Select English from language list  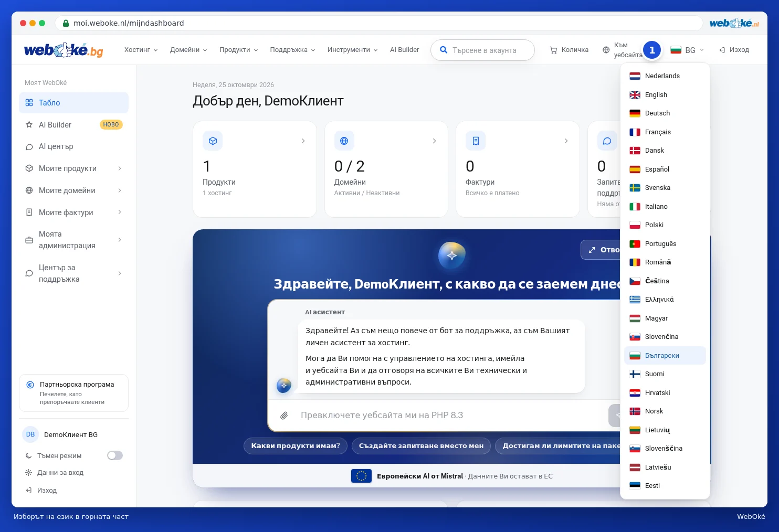click(665, 95)
